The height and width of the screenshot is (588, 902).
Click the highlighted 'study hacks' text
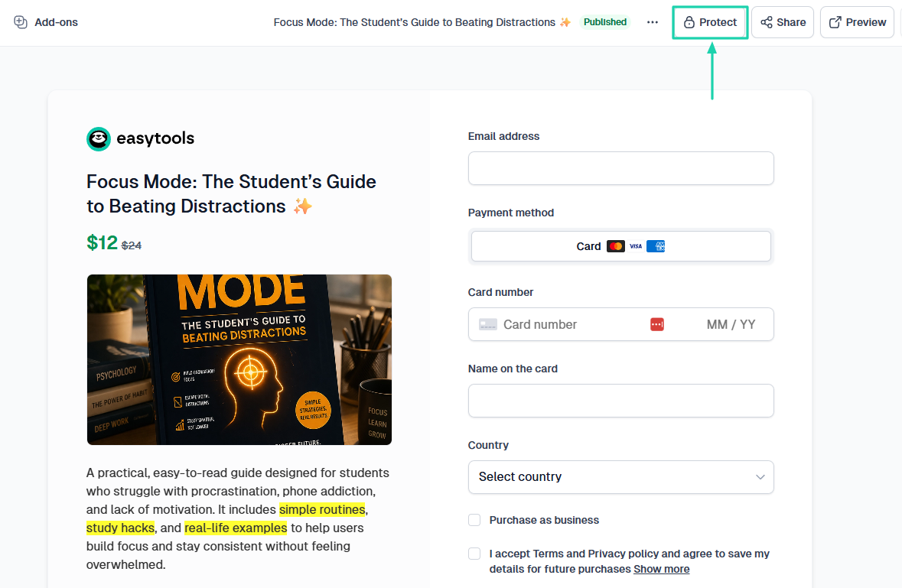(120, 528)
